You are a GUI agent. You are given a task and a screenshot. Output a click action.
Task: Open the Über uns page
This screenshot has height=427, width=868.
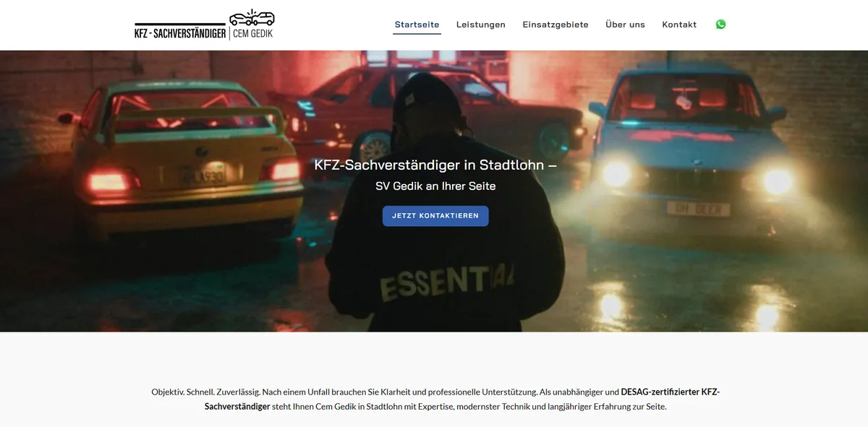625,25
